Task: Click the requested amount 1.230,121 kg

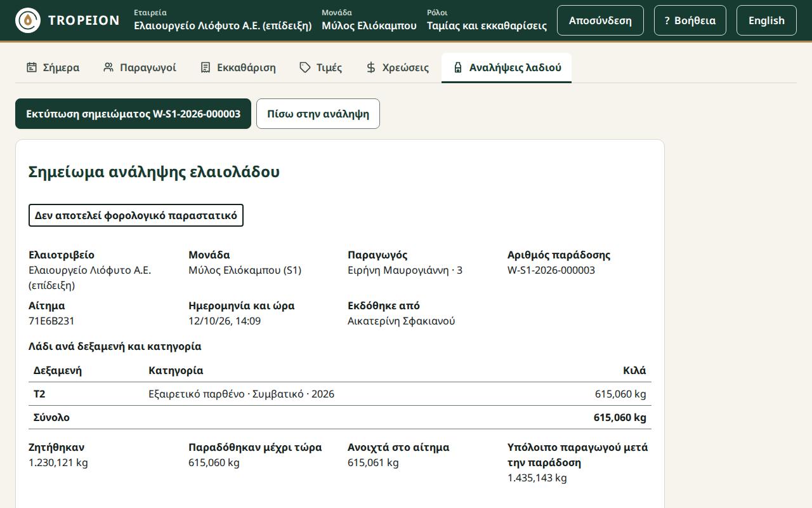Action: pos(58,462)
